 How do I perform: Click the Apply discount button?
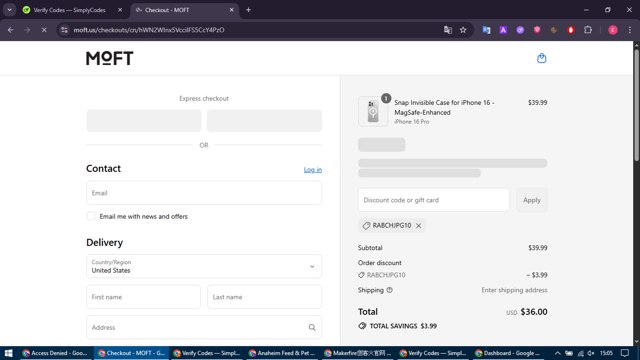[x=531, y=200]
